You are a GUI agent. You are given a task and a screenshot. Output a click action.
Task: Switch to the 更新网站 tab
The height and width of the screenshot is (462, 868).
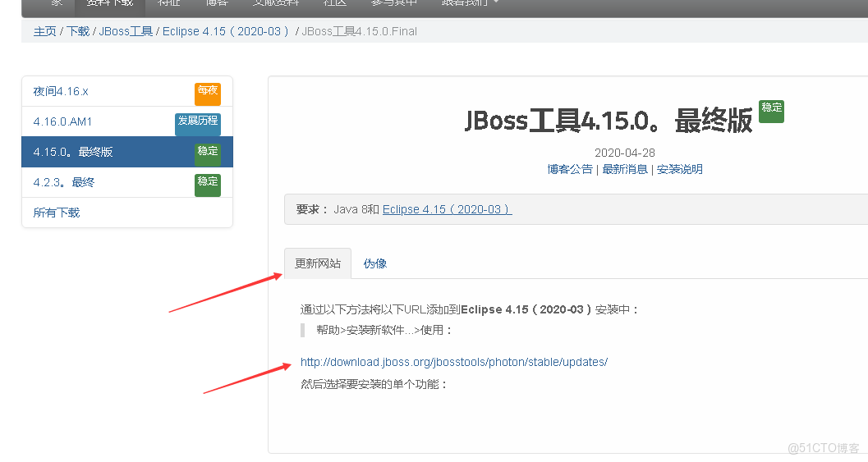coord(318,263)
